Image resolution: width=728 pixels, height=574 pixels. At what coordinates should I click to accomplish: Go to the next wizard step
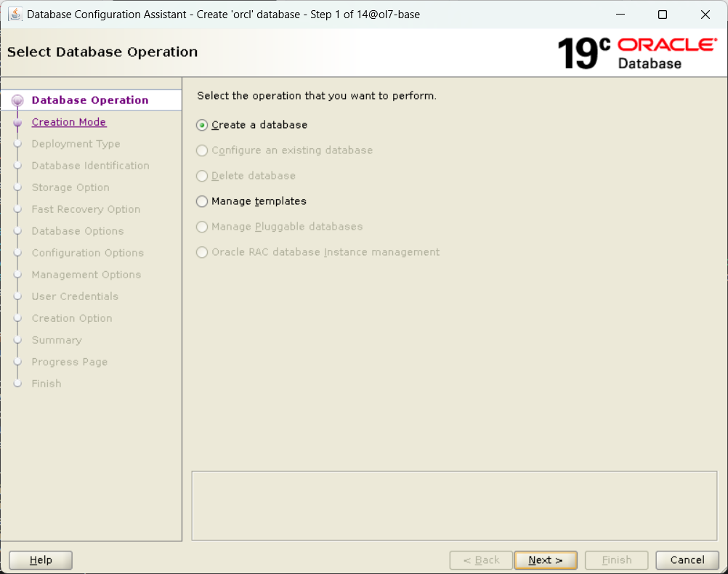coord(546,560)
